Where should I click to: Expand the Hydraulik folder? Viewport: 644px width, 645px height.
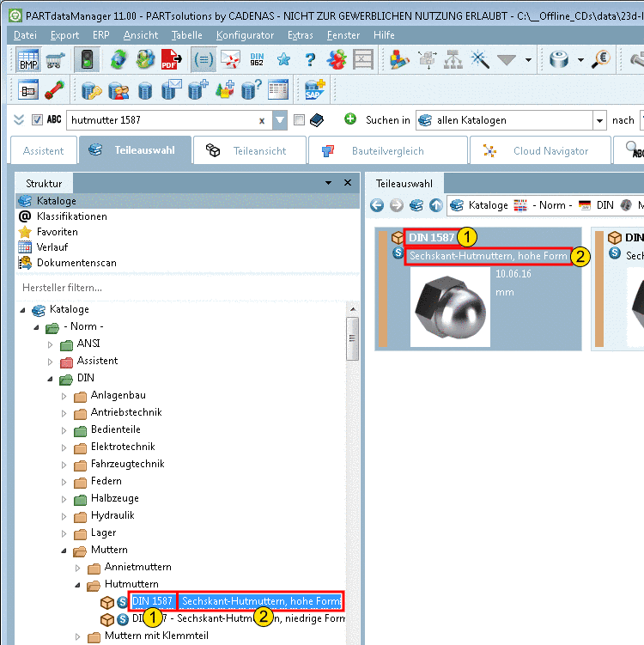(64, 516)
